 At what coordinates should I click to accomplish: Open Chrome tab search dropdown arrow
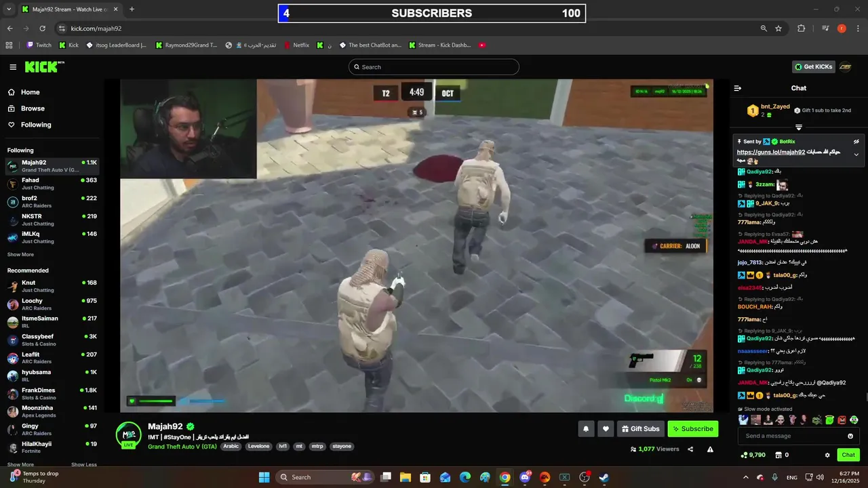click(x=8, y=9)
